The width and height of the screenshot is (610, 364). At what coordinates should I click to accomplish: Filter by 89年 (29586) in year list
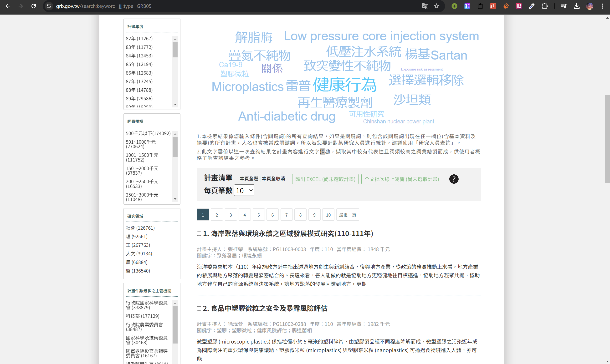139,99
